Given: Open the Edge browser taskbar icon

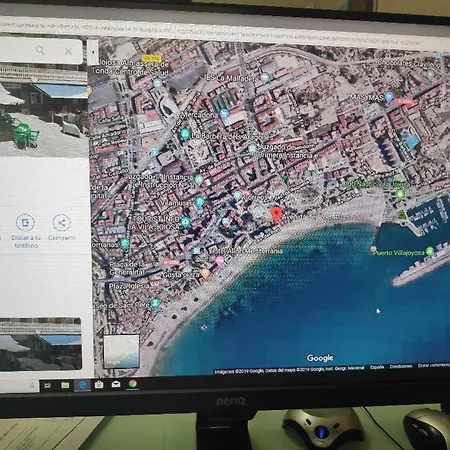Looking at the screenshot, I should click(x=82, y=385).
